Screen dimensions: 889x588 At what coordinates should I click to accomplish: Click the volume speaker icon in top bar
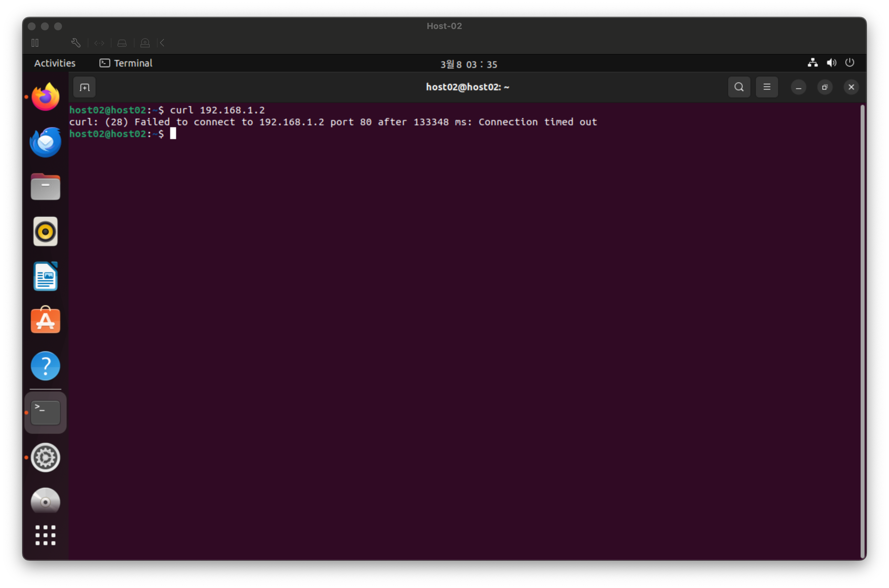tap(831, 63)
